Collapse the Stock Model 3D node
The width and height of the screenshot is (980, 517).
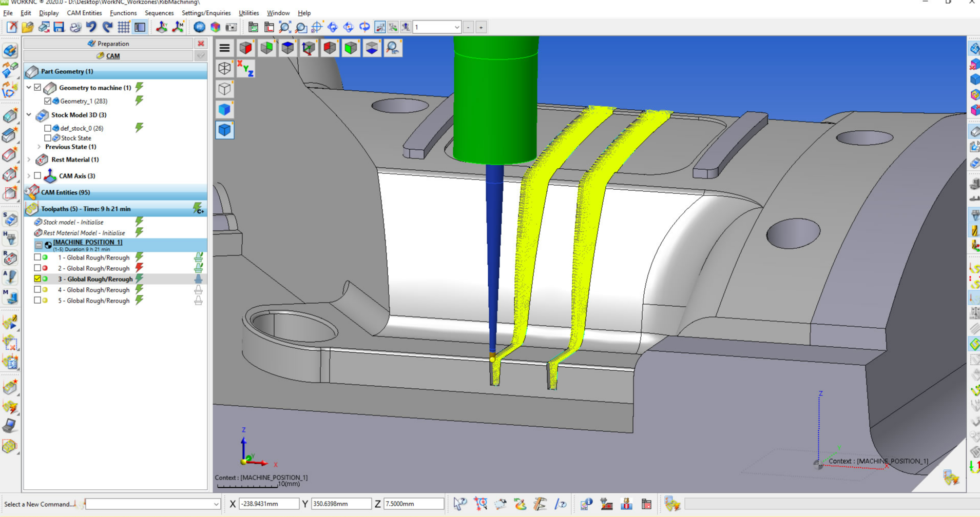[x=29, y=115]
